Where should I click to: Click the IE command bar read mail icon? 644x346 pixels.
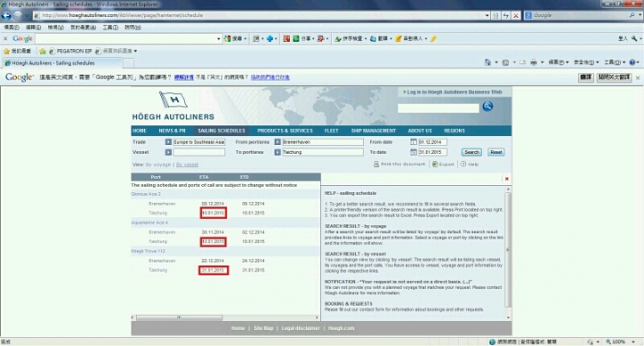(522, 63)
